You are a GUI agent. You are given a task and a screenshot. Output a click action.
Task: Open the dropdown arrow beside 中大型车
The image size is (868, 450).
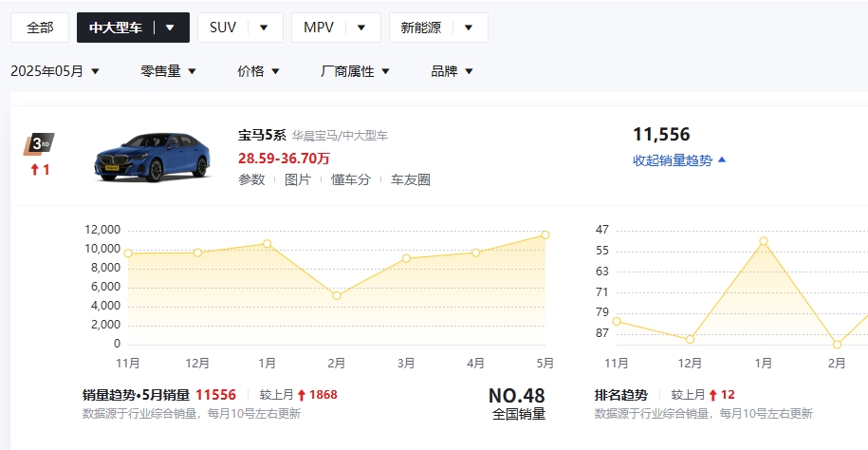pos(170,28)
